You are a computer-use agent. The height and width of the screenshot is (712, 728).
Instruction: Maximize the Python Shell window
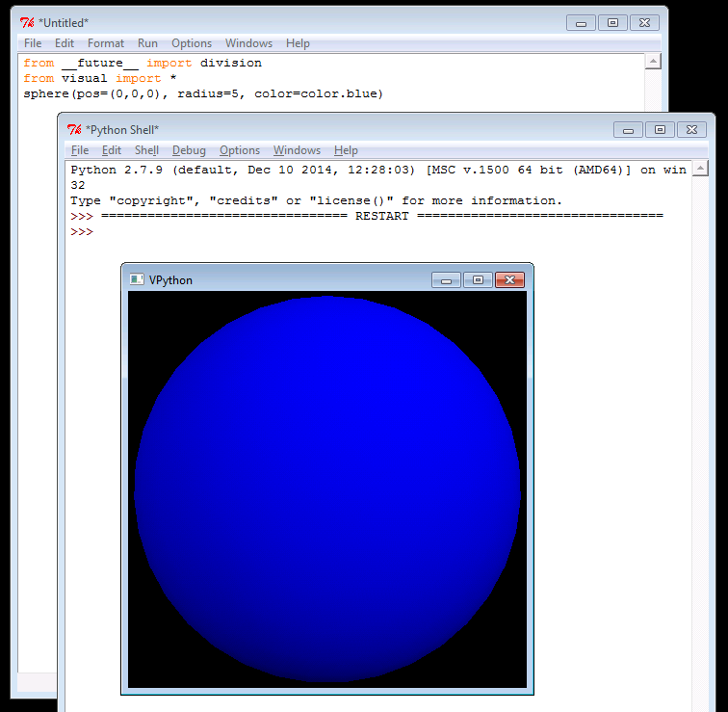tap(660, 130)
